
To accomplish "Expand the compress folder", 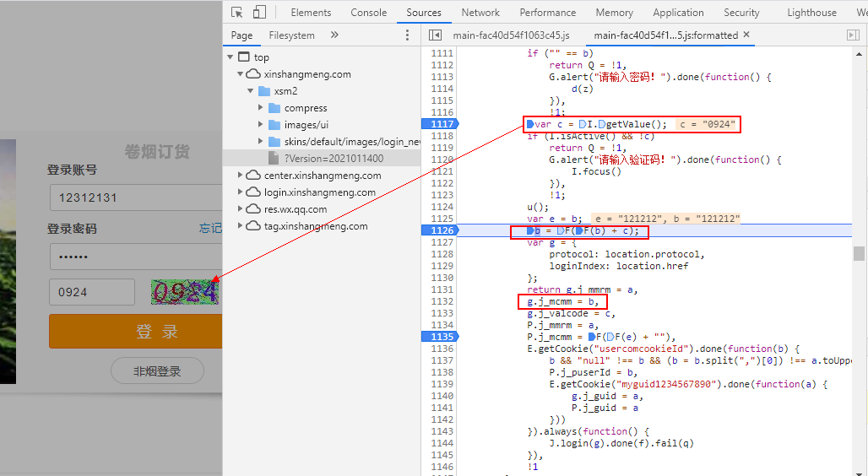I will tap(261, 108).
